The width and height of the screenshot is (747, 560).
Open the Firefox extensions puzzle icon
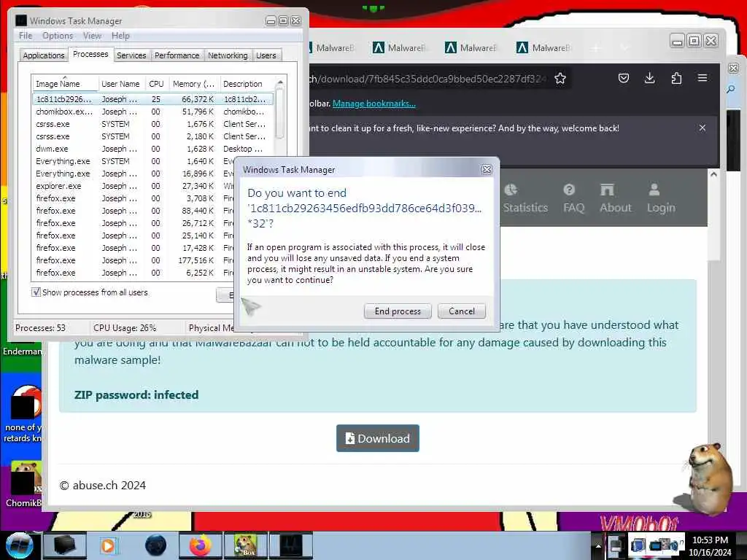676,78
